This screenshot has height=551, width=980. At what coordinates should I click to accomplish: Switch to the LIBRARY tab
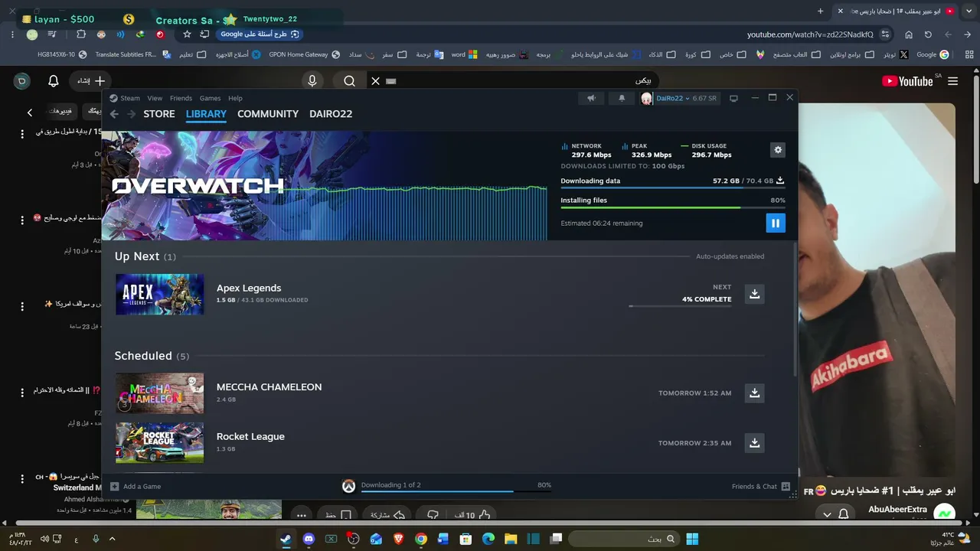(x=206, y=114)
